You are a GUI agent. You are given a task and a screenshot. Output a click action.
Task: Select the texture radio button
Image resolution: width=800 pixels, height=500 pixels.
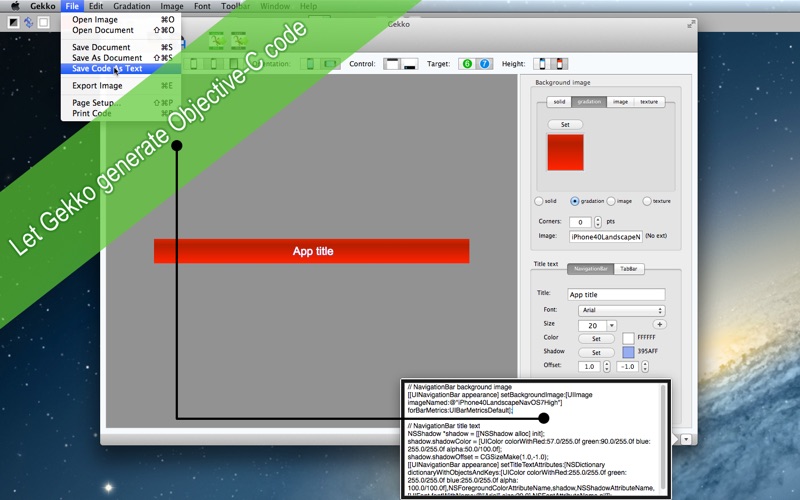(x=647, y=201)
